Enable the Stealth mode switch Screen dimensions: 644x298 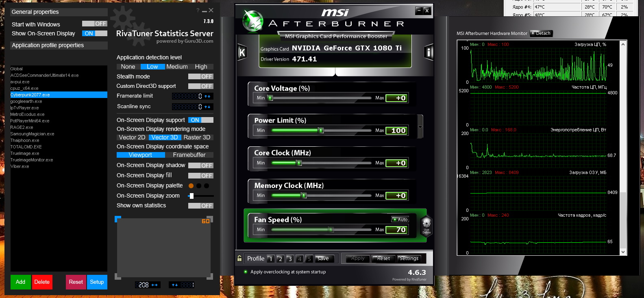pos(201,76)
